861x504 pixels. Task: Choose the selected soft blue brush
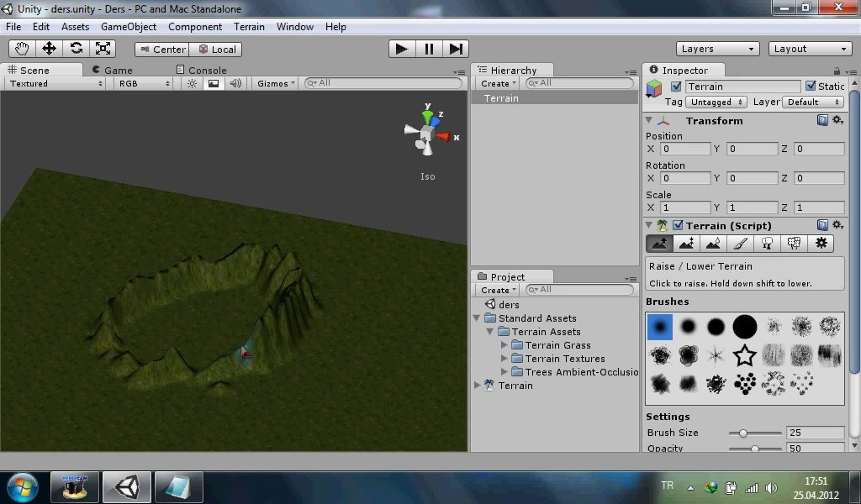click(660, 327)
